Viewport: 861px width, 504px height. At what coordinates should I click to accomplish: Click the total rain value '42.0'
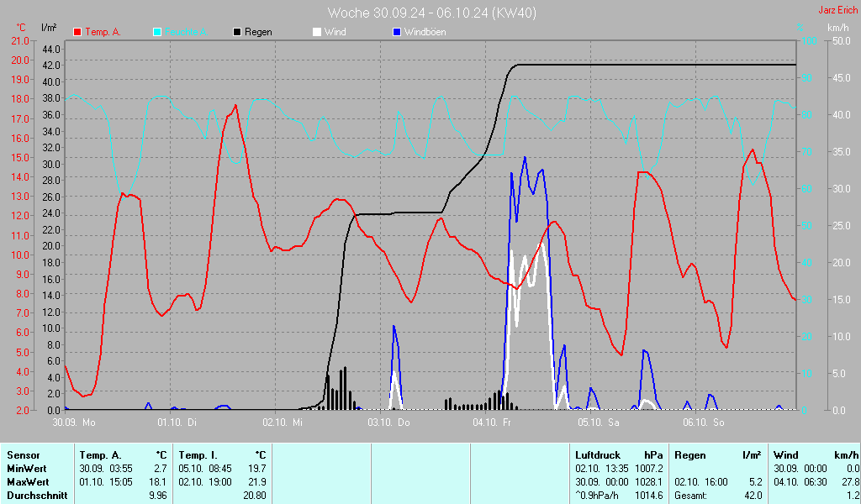(753, 496)
